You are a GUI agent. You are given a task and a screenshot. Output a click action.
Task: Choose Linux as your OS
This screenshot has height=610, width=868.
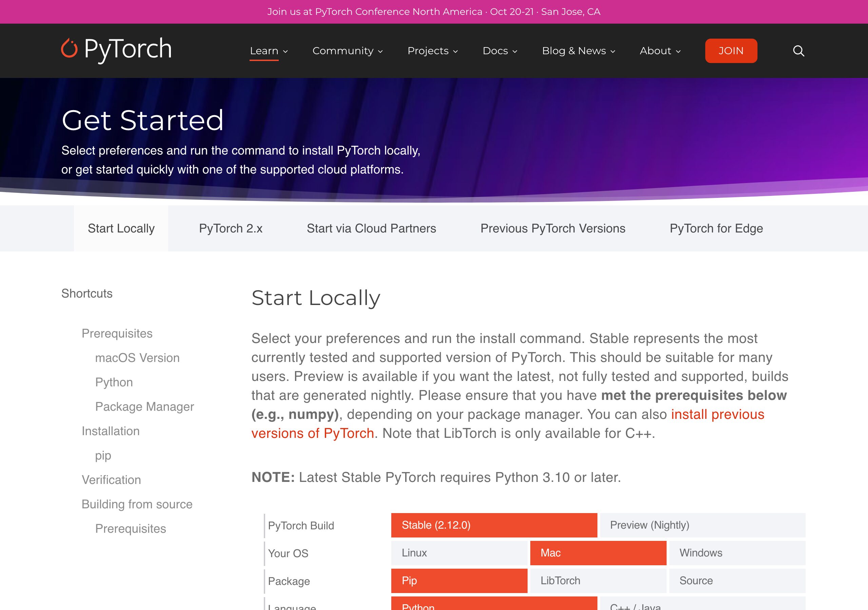point(459,553)
